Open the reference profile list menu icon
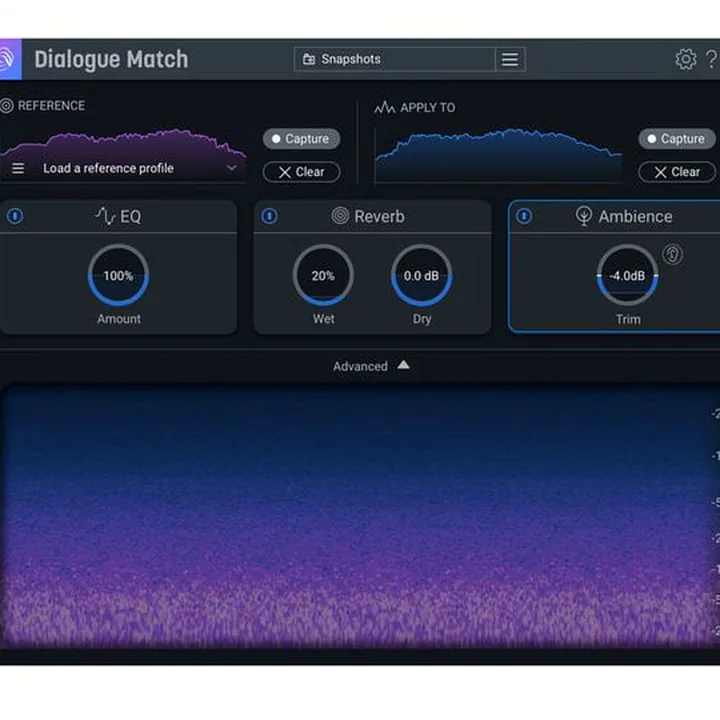This screenshot has width=720, height=720. 18,169
